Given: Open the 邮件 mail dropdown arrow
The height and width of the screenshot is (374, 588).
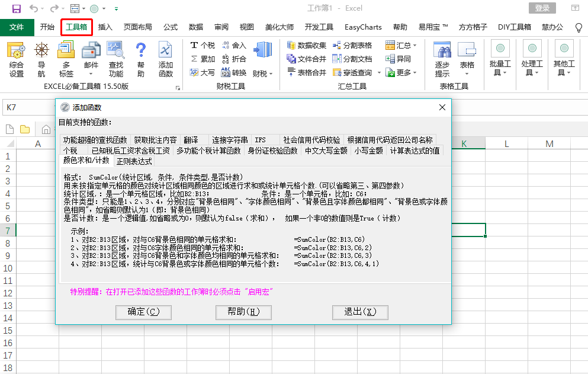Looking at the screenshot, I should pos(91,74).
